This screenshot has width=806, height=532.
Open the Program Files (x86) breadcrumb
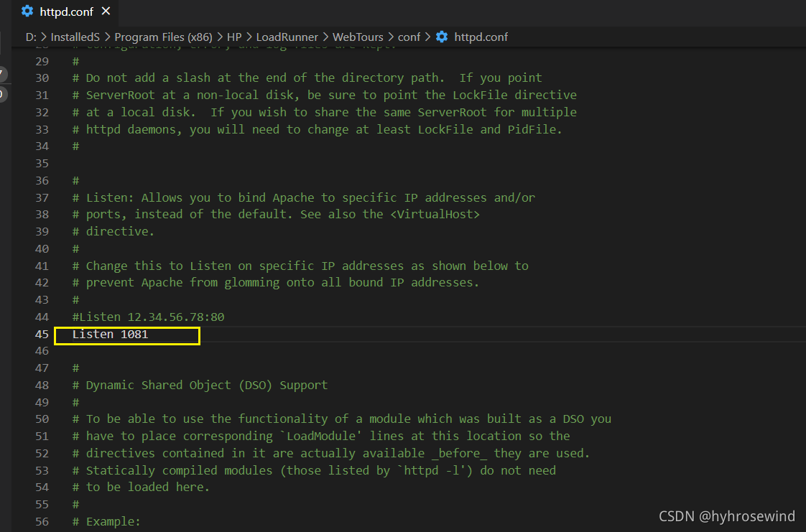[163, 37]
